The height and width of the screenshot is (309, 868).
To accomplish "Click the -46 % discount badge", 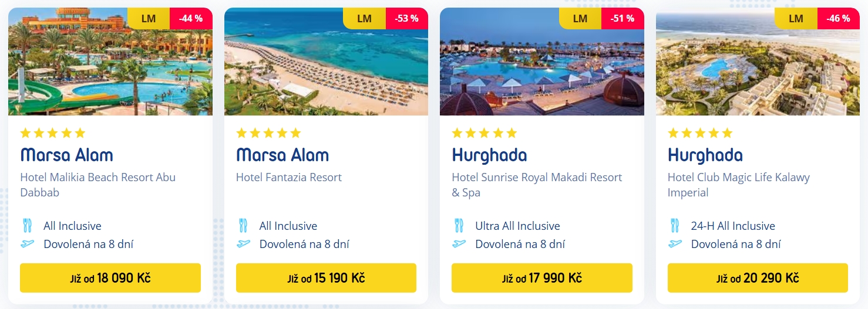I will [838, 18].
